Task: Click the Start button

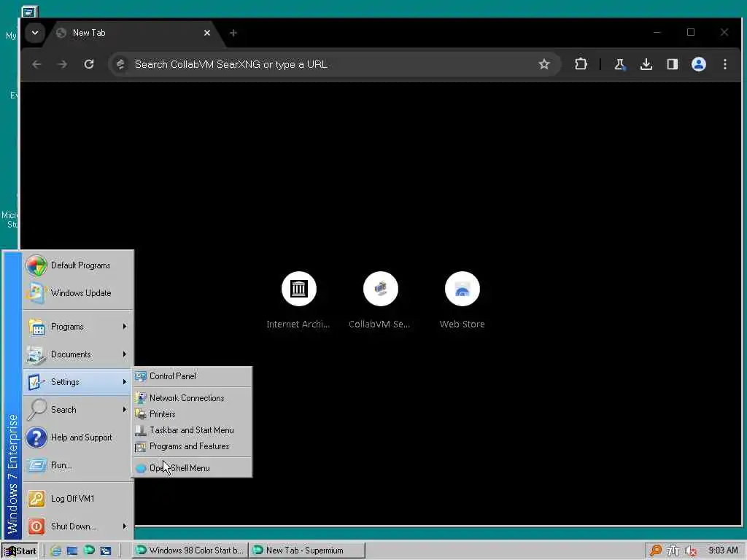Action: click(20, 551)
